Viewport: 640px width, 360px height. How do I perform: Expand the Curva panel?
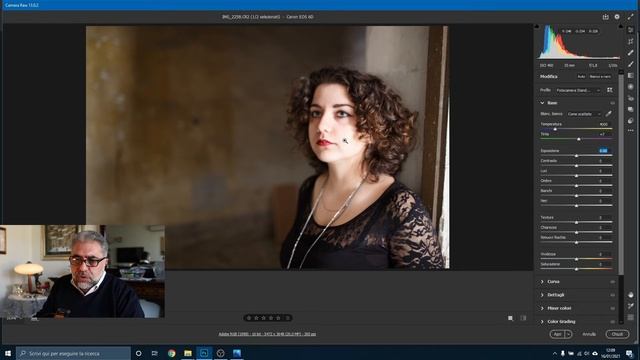click(542, 282)
